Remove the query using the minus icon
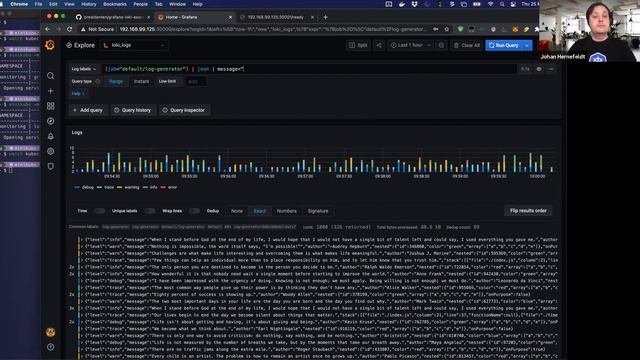The image size is (640, 360). pyautogui.click(x=551, y=69)
